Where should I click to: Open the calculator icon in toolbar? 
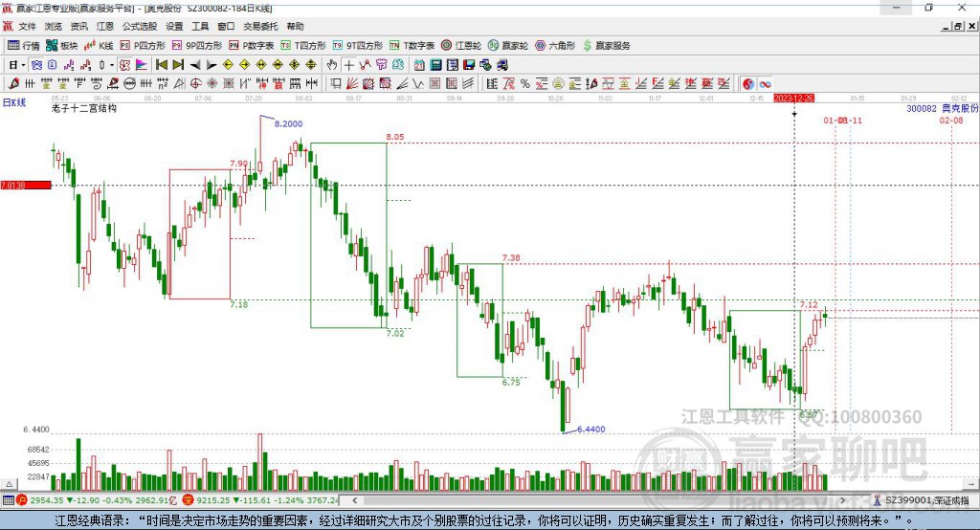coord(435,65)
